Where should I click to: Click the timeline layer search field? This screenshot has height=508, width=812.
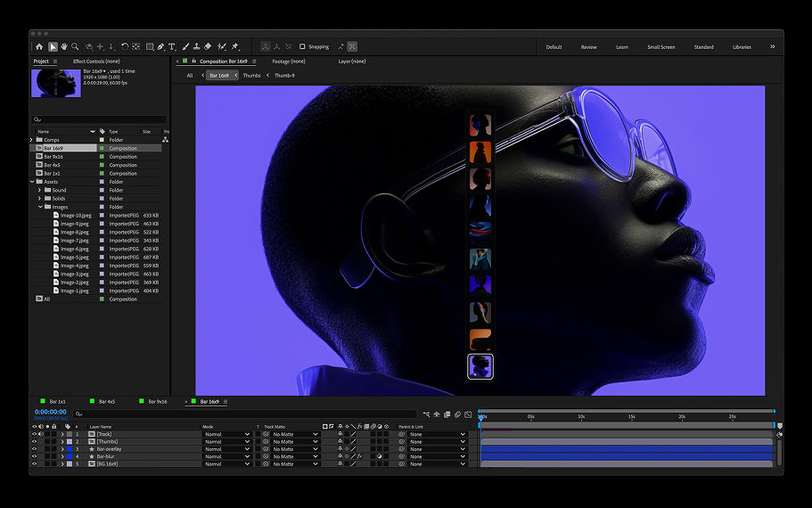tap(245, 414)
